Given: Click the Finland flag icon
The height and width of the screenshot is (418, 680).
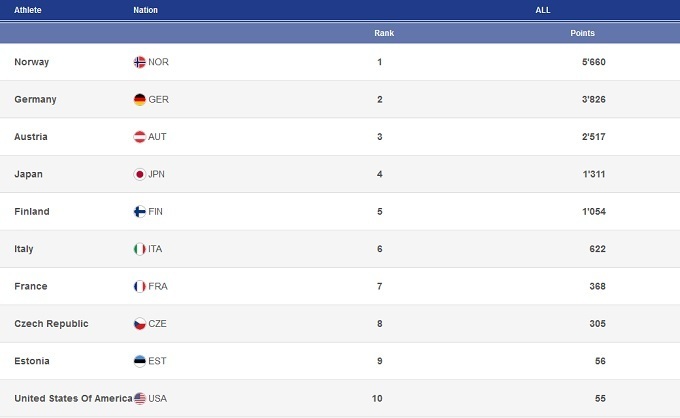Looking at the screenshot, I should tap(139, 212).
